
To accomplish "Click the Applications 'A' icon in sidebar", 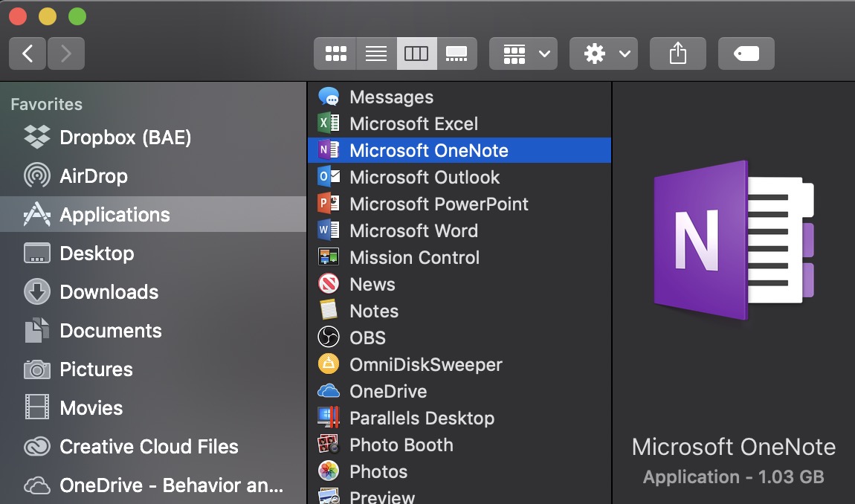I will (x=37, y=214).
